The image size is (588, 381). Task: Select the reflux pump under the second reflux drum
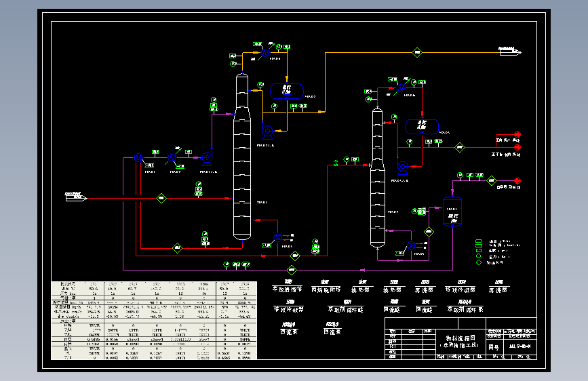coord(403,167)
